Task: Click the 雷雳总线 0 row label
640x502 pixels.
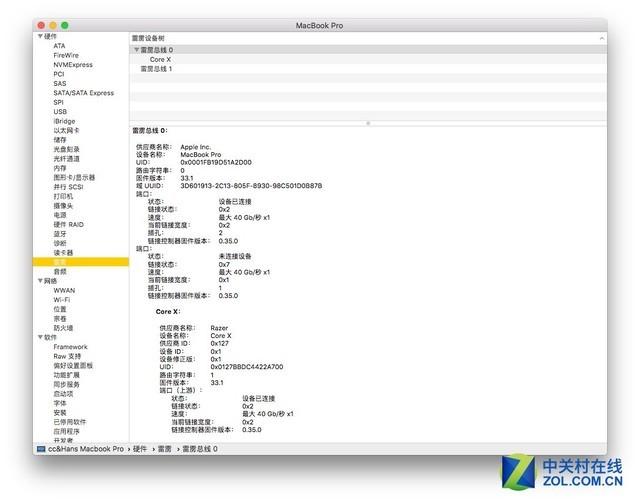Action: [157, 49]
